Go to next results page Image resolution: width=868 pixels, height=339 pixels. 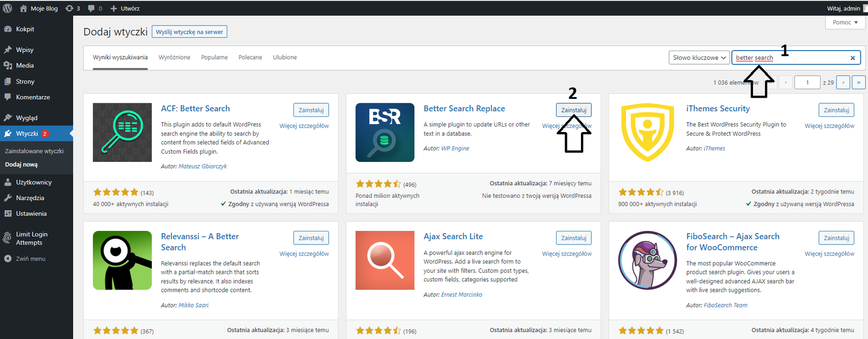tap(843, 83)
